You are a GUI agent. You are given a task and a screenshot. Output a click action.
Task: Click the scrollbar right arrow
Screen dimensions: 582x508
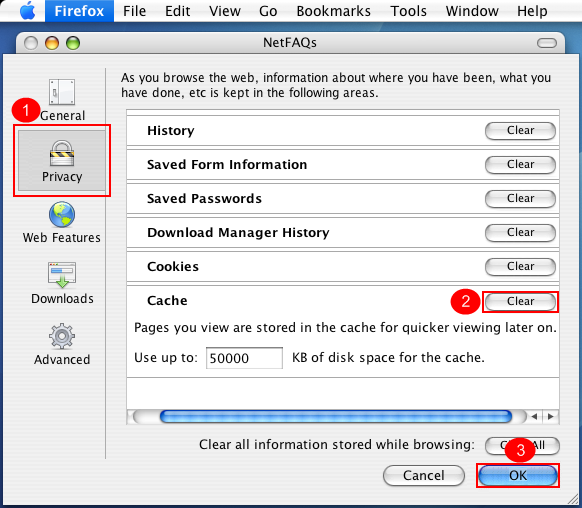point(551,417)
